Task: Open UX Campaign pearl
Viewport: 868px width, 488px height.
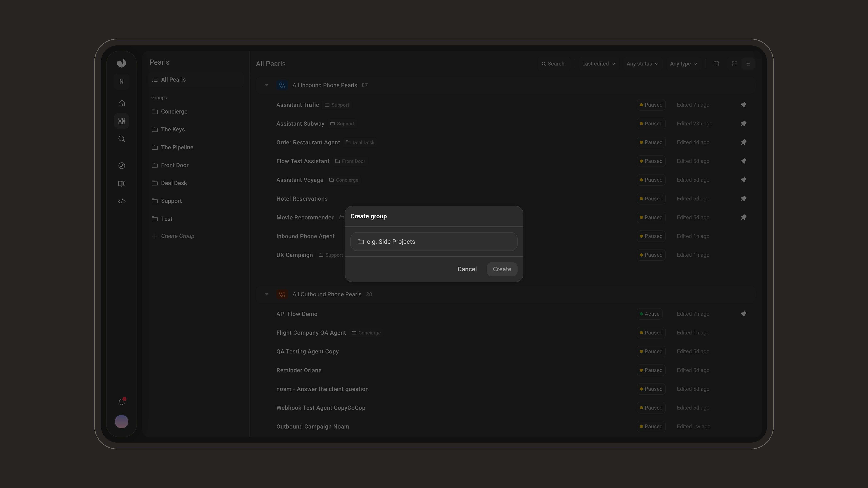Action: click(x=294, y=255)
